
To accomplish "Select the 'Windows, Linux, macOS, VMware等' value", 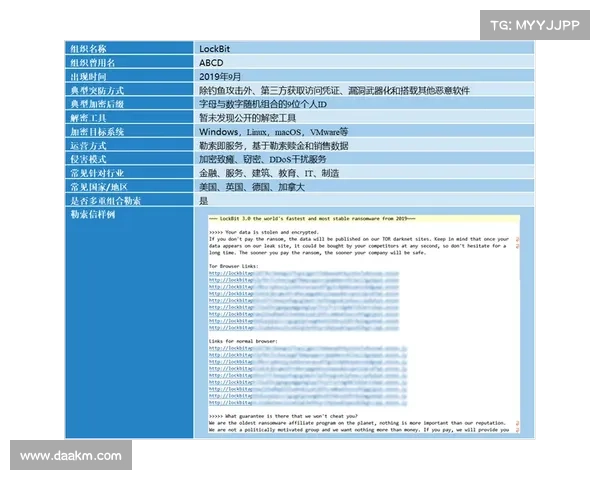I will pyautogui.click(x=274, y=132).
